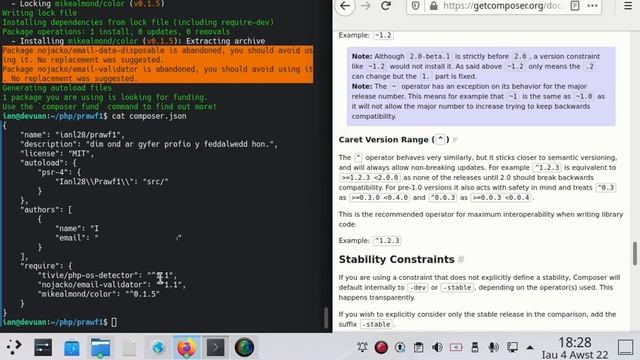The height and width of the screenshot is (360, 640).
Task: Click '>=1.2.3 <2.0.0' code text
Action: pos(370,178)
